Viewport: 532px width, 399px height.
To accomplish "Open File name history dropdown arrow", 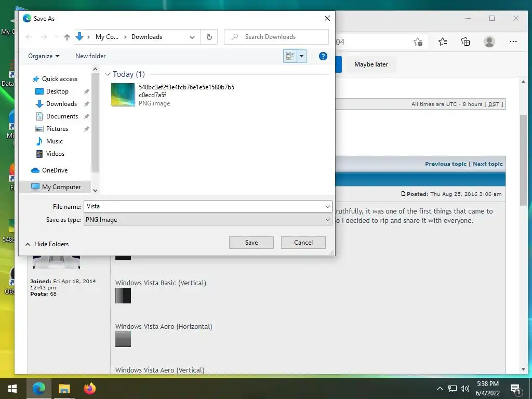I will (328, 206).
